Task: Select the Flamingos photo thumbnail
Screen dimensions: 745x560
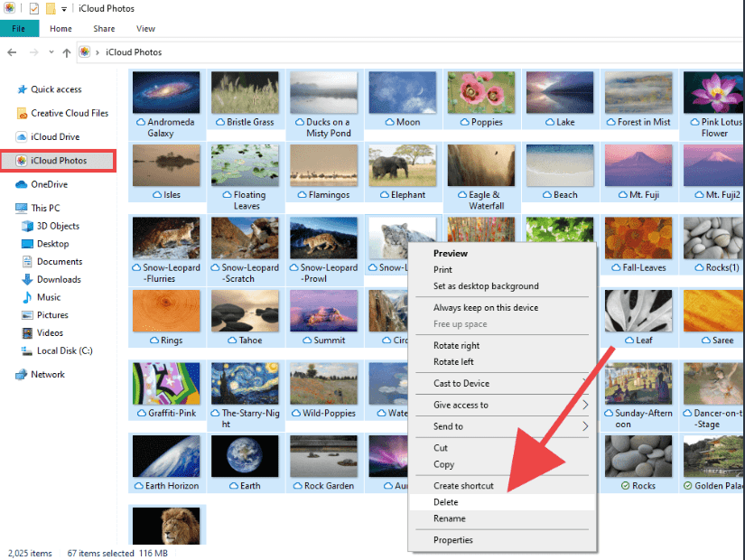Action: [x=323, y=165]
